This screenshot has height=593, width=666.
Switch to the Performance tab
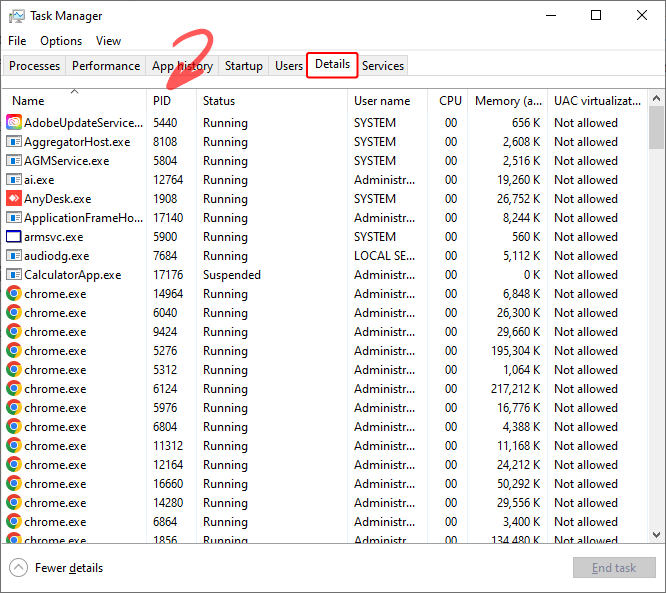point(106,66)
